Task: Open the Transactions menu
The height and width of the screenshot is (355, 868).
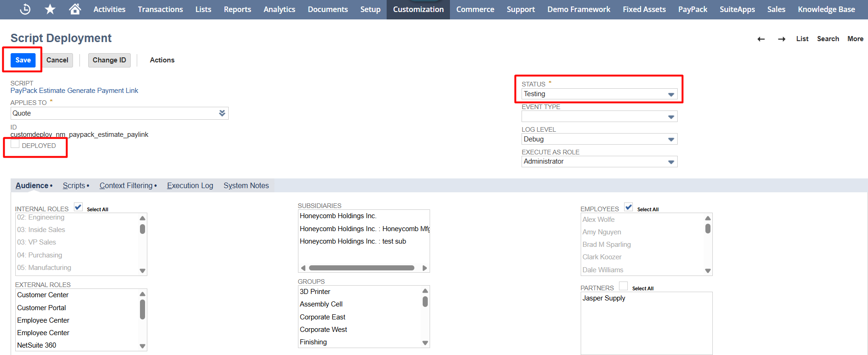Action: (160, 9)
